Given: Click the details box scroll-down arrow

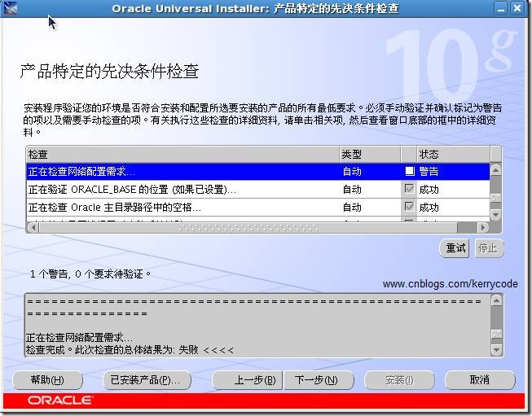Looking at the screenshot, I should click(x=496, y=349).
